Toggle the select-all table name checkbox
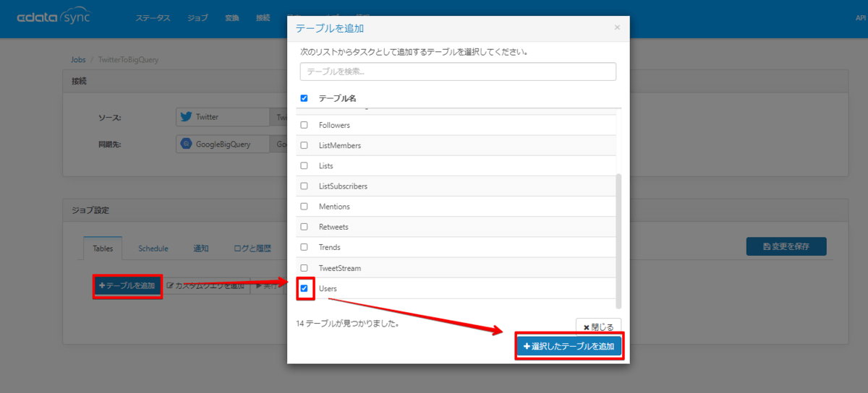868x393 pixels. click(x=304, y=98)
